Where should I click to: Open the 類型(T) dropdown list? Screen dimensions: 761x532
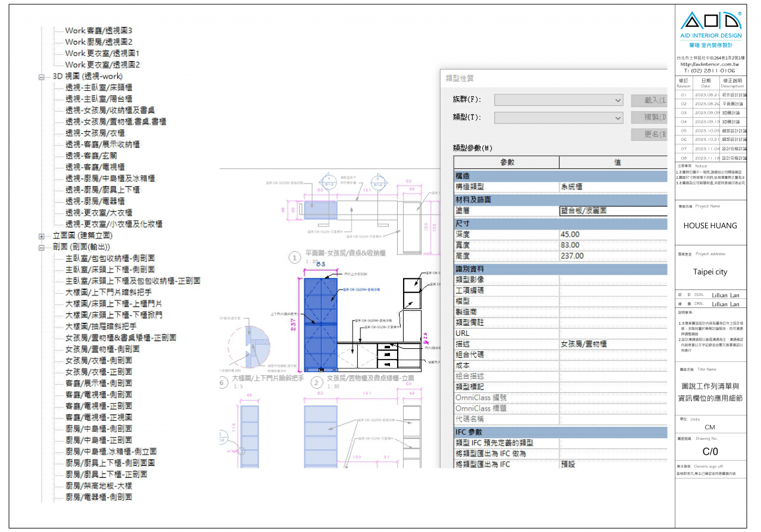coord(558,118)
